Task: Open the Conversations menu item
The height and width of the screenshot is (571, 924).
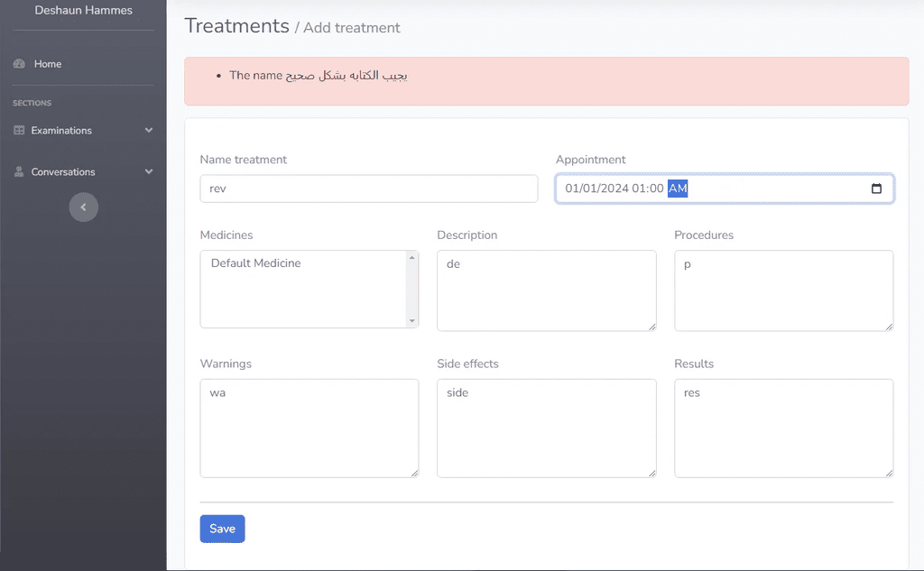Action: coord(63,172)
